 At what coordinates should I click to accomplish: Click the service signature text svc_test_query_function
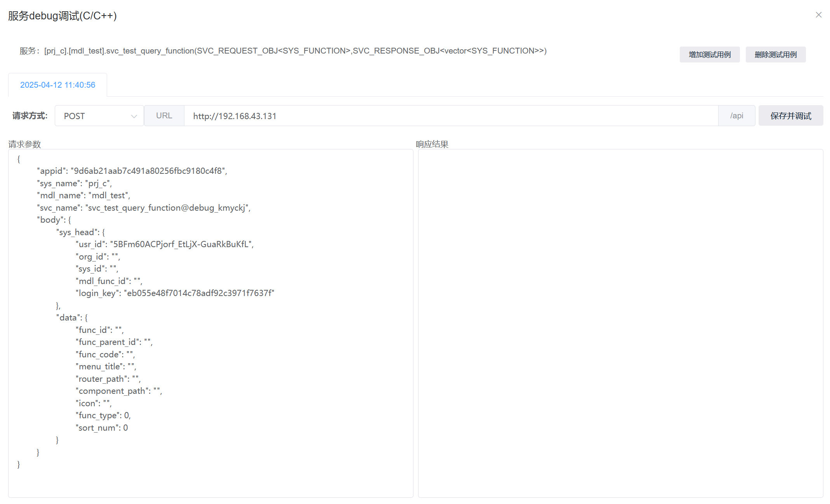pos(150,51)
